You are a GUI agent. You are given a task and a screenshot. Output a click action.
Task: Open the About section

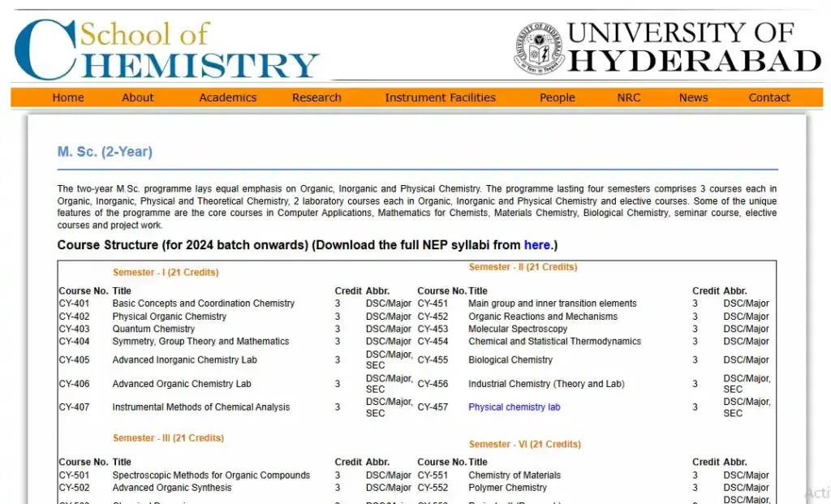(136, 97)
